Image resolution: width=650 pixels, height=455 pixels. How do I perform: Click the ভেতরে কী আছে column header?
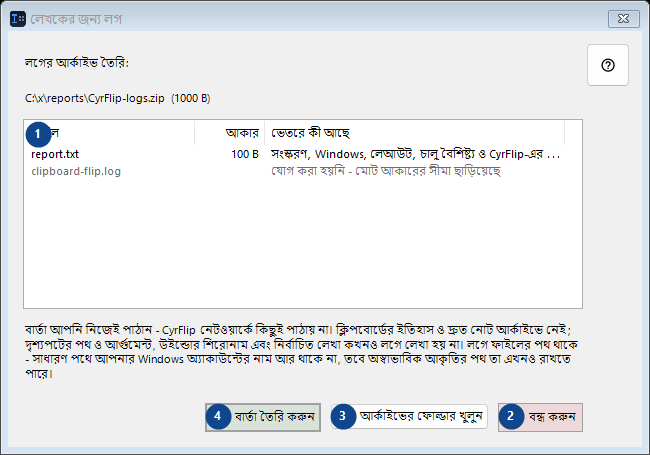pyautogui.click(x=415, y=133)
